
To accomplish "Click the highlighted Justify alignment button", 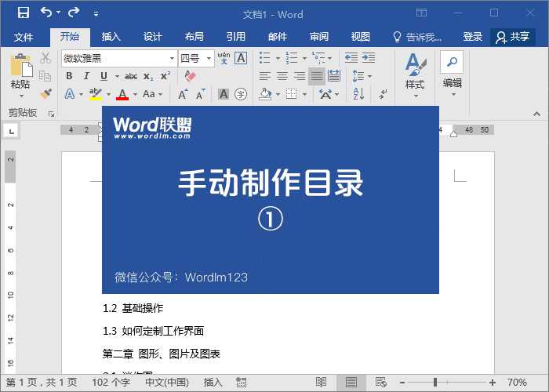I will point(317,76).
